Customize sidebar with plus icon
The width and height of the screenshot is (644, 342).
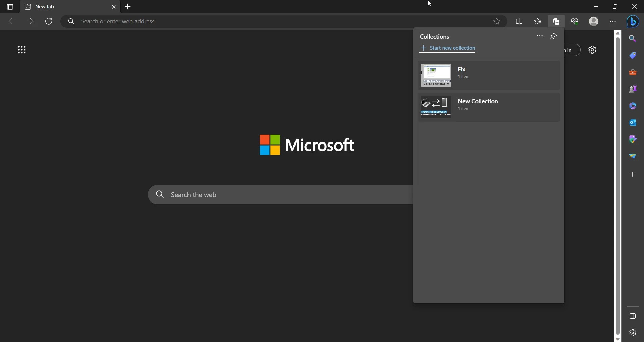[x=633, y=175]
